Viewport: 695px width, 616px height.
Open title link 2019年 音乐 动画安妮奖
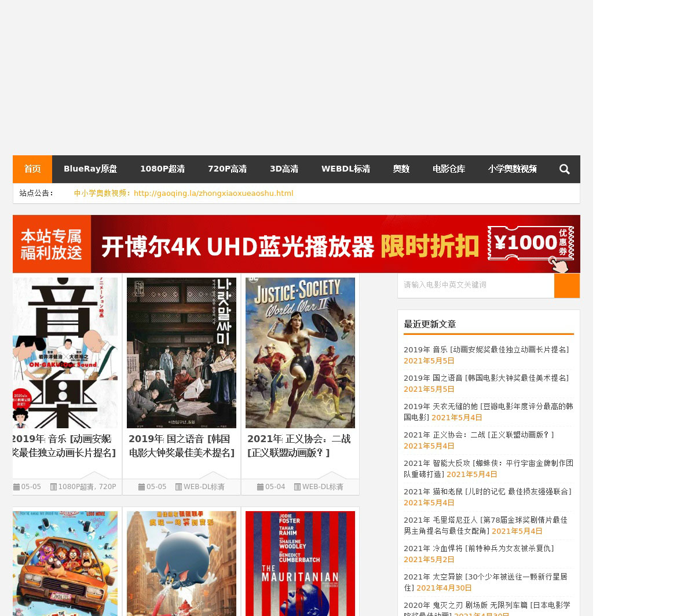coord(64,446)
